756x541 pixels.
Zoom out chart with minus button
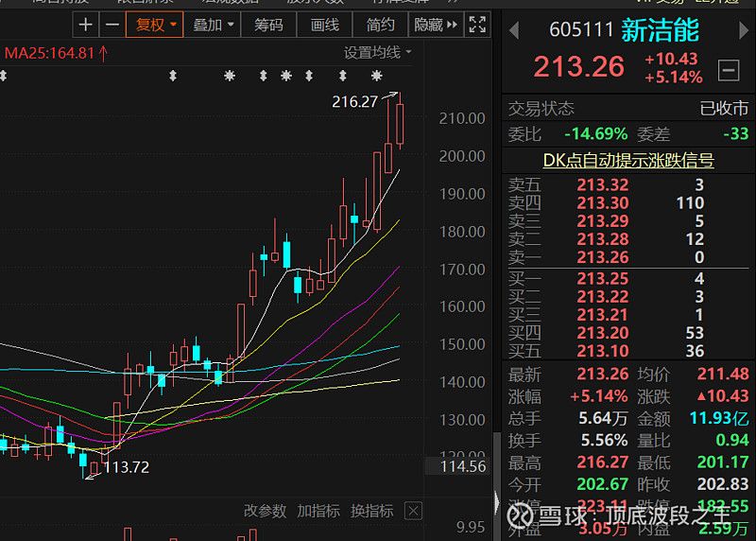coord(112,25)
